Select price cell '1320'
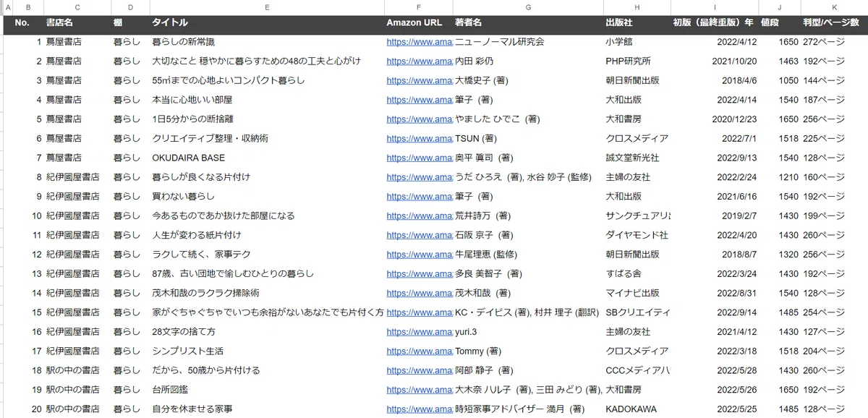This screenshot has width=868, height=418. (779, 255)
